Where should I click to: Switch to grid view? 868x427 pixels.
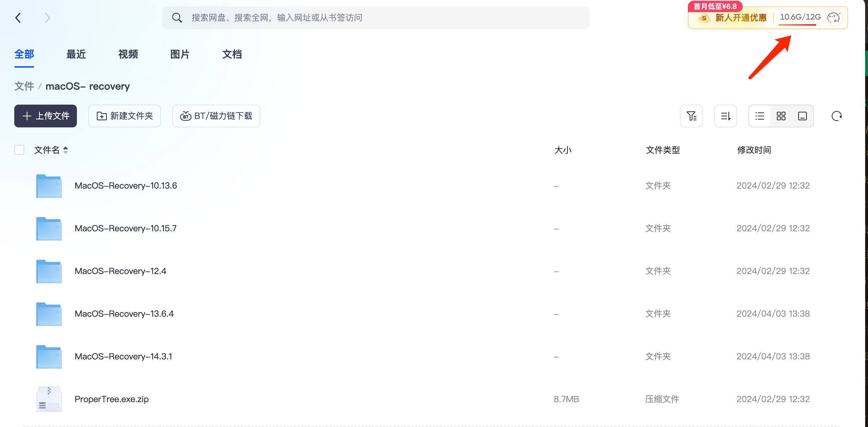(x=781, y=116)
